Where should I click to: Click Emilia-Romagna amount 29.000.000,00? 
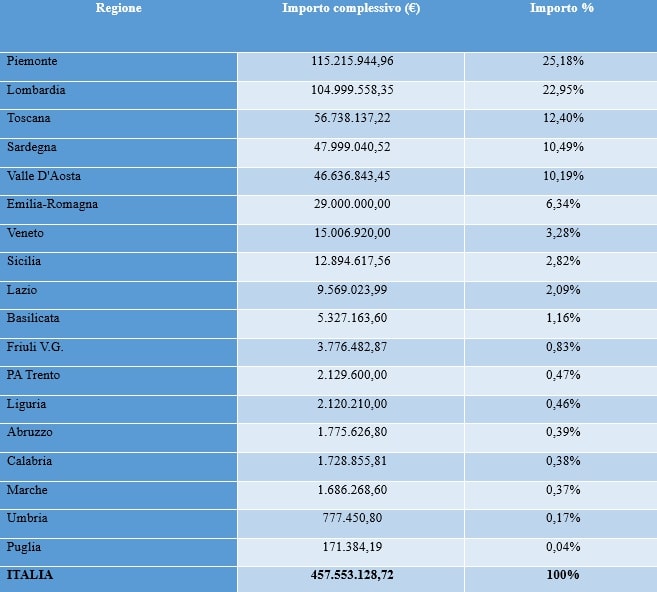pos(352,204)
